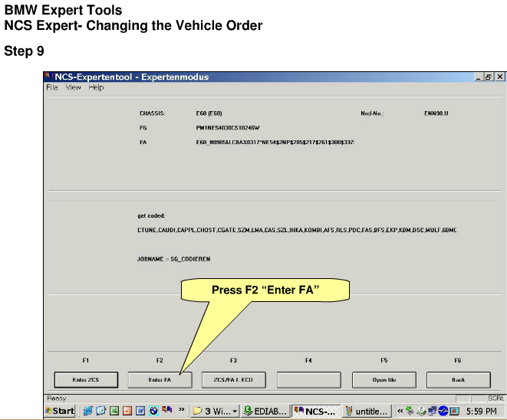Expand hidden system tray icons
The width and height of the screenshot is (507, 420).
click(400, 411)
